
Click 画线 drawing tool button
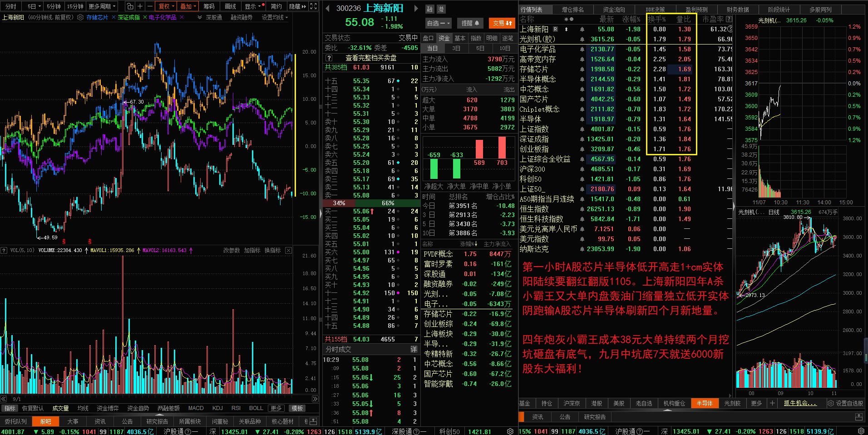point(231,6)
